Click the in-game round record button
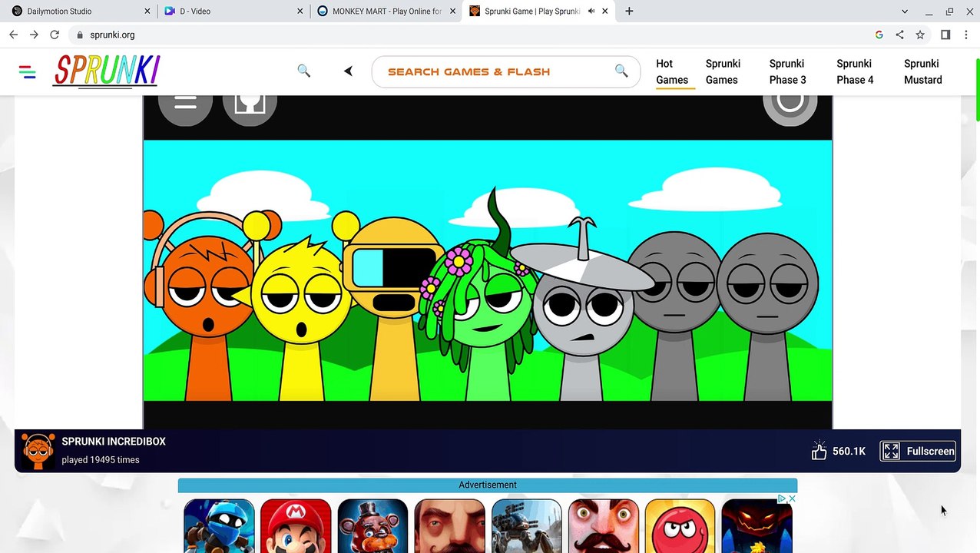Screen dimensions: 980x553 [790, 102]
